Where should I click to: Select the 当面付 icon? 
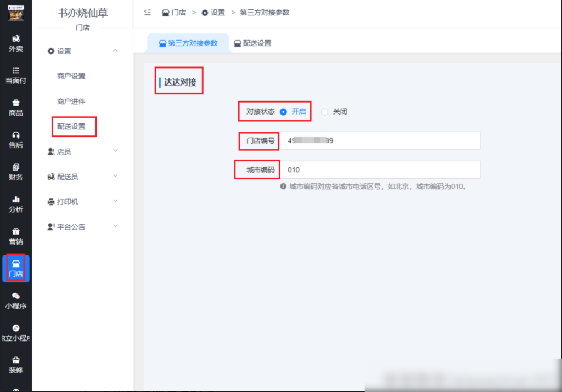15,75
